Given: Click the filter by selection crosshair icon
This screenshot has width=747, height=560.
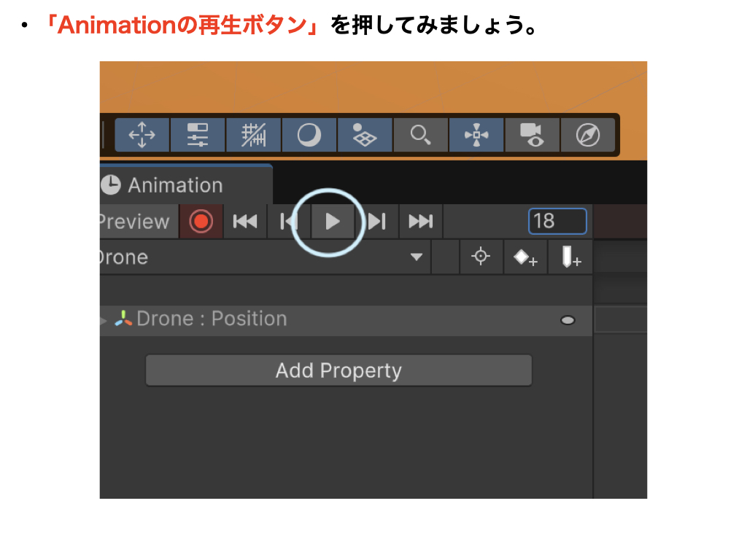Looking at the screenshot, I should click(481, 257).
